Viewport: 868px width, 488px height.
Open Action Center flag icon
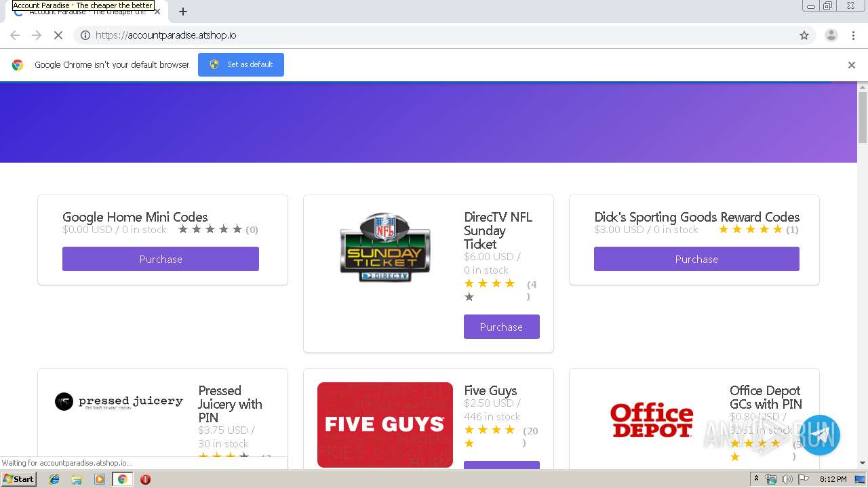coord(802,479)
